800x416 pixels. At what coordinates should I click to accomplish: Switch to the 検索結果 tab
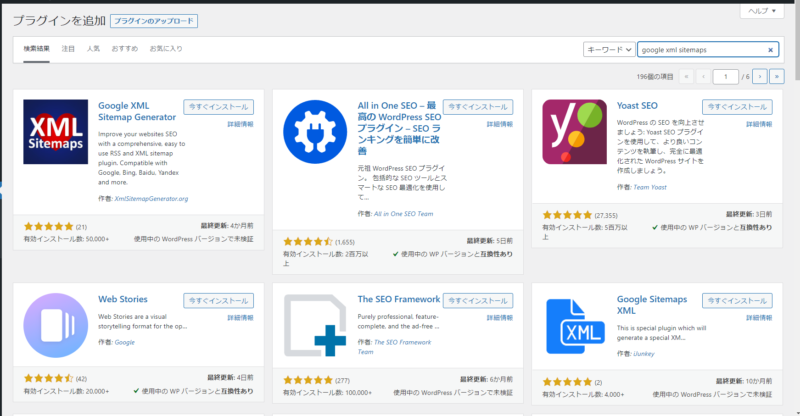[x=36, y=48]
